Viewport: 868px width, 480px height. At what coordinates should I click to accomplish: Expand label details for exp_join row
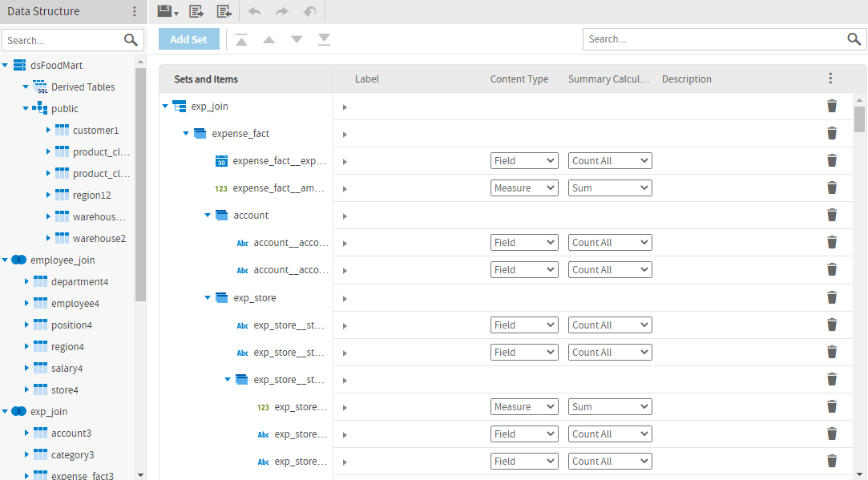coord(345,107)
